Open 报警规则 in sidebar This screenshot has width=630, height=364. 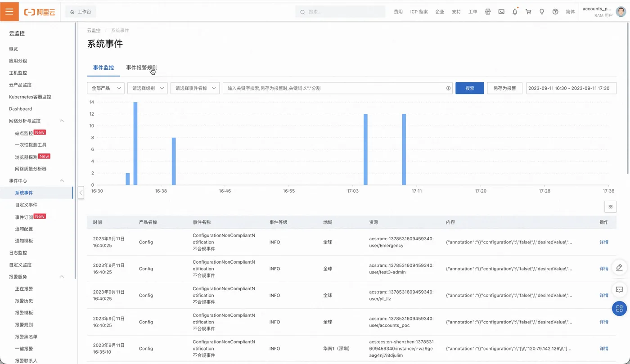click(24, 325)
